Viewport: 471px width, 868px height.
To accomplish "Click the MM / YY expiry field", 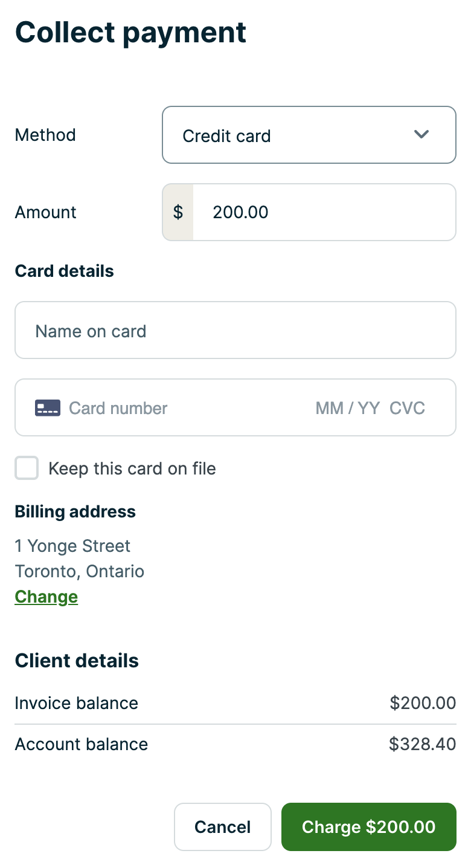I will [x=347, y=408].
